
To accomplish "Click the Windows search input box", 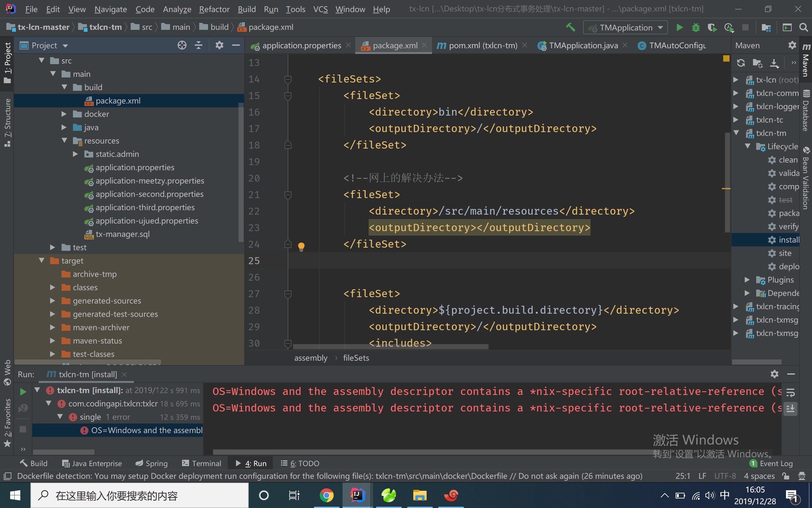I will 140,495.
